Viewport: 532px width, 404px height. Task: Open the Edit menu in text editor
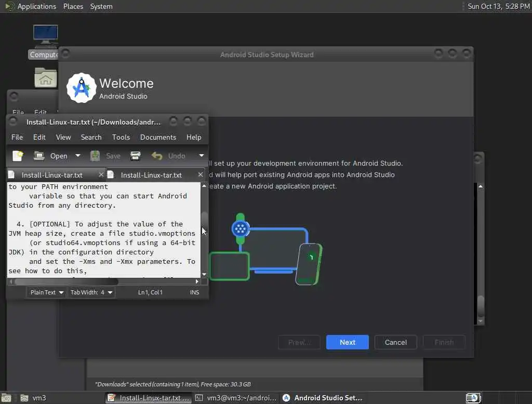coord(39,137)
